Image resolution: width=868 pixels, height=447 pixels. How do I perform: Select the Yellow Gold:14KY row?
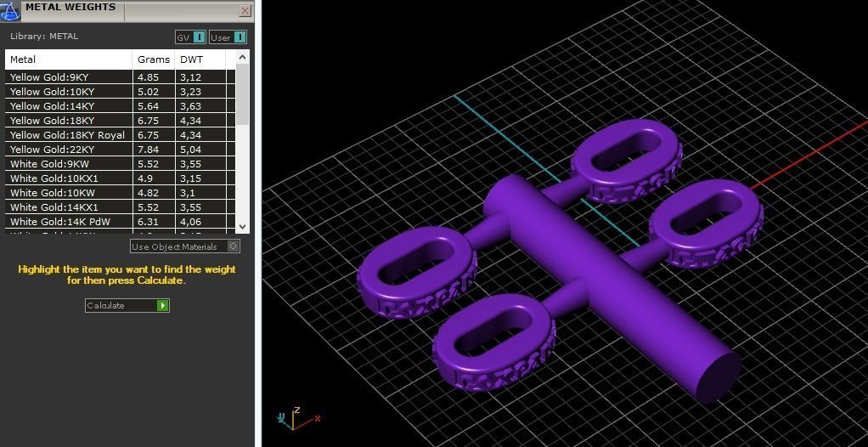click(x=120, y=105)
